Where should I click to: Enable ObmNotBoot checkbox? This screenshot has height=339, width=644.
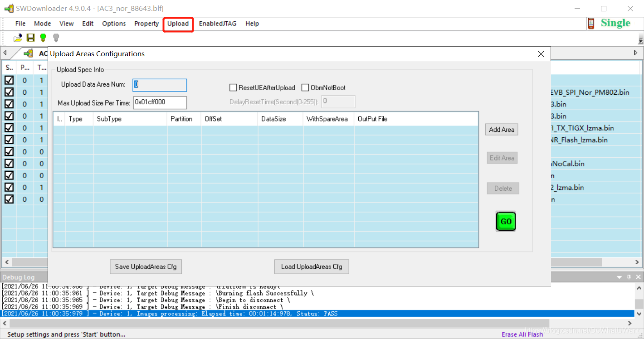(x=305, y=87)
